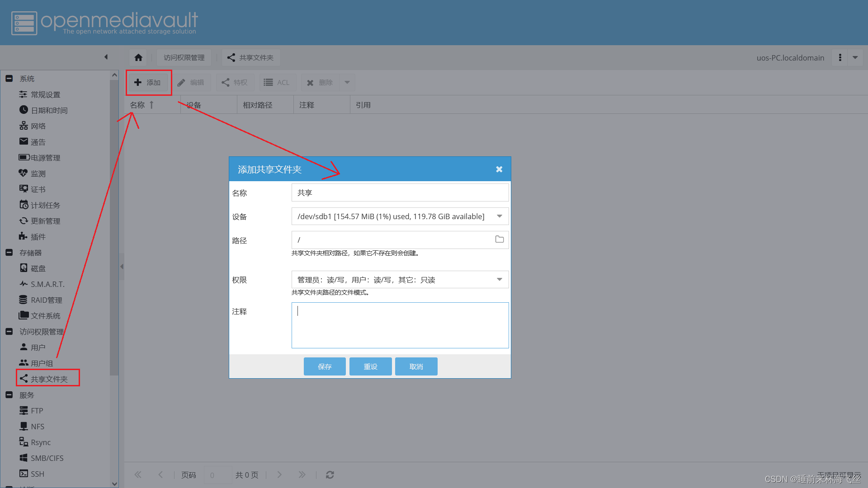Open the 证书 certificates page

[x=38, y=189]
